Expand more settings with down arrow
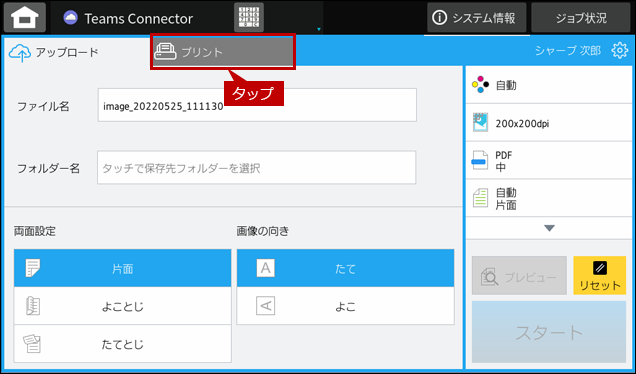 point(549,228)
